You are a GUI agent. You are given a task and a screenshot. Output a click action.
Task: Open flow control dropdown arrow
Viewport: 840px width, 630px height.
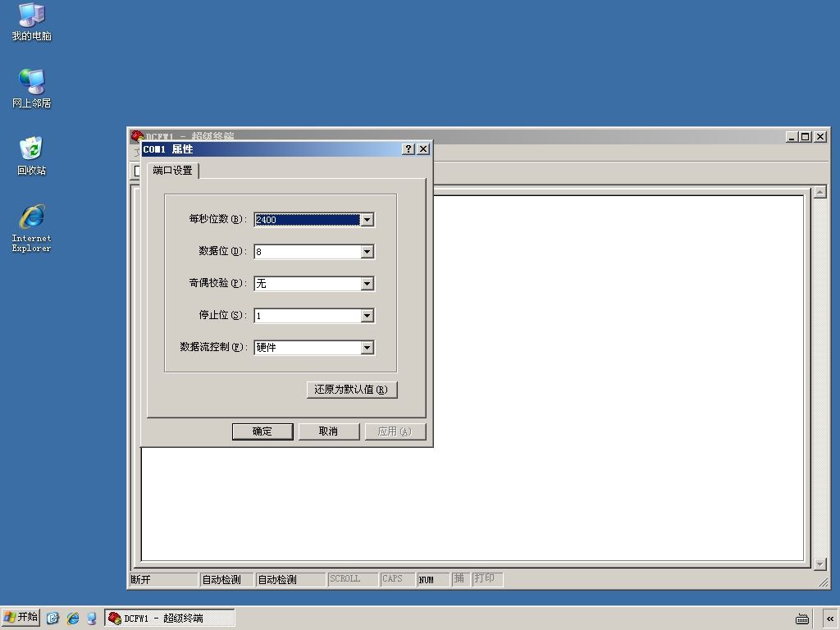click(367, 348)
